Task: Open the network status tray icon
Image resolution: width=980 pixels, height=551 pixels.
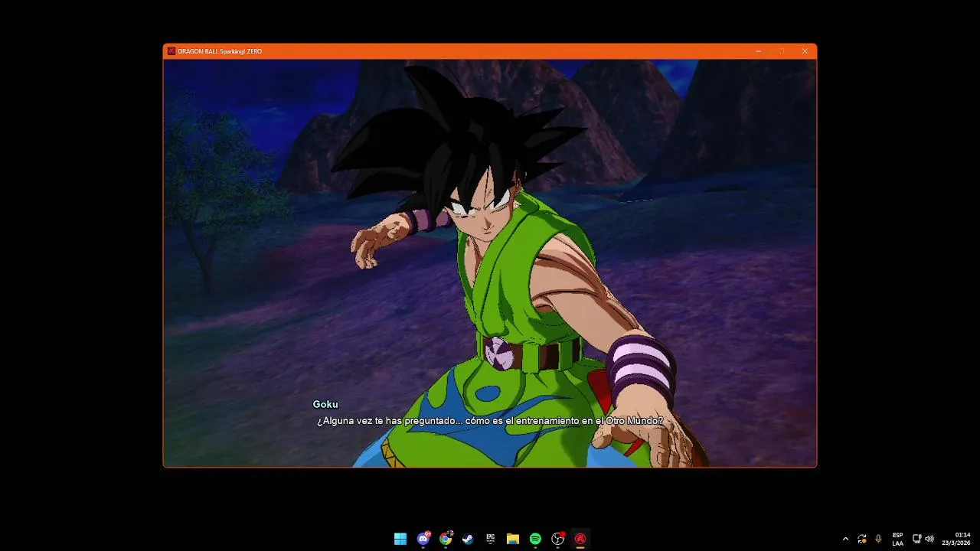Action: pyautogui.click(x=916, y=539)
